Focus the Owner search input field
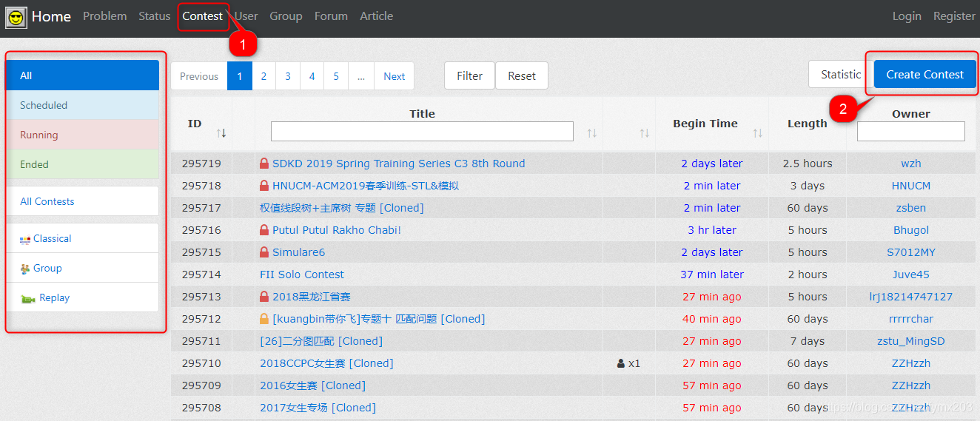The width and height of the screenshot is (980, 421). pos(911,131)
